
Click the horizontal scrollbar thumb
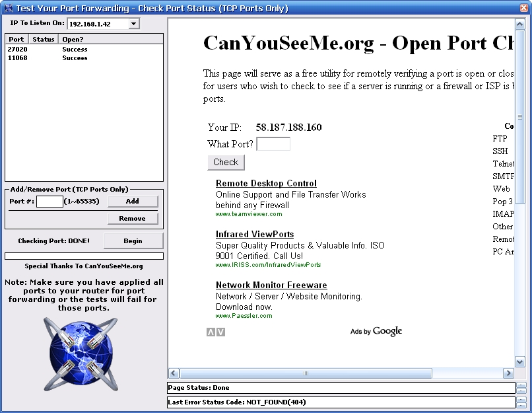point(306,373)
